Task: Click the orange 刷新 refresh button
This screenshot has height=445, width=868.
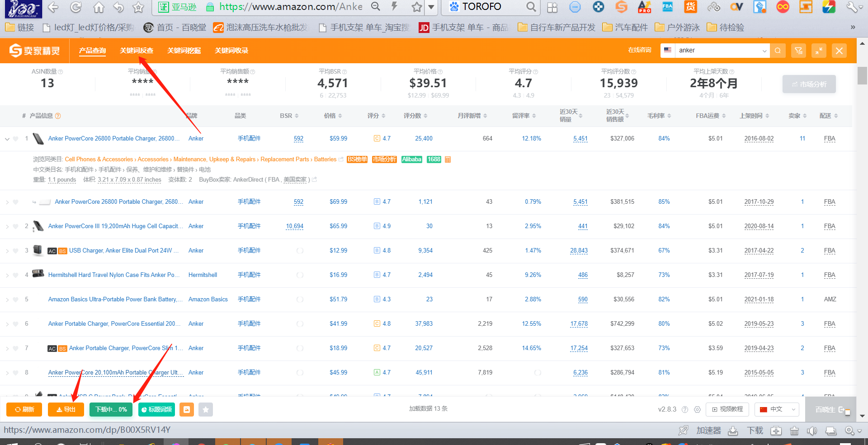Action: click(24, 409)
